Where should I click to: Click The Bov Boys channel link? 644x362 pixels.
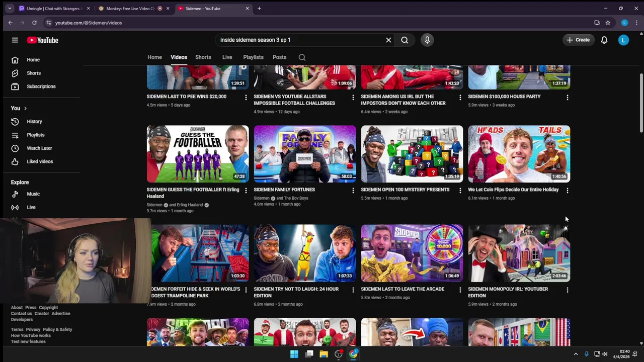[x=296, y=199]
